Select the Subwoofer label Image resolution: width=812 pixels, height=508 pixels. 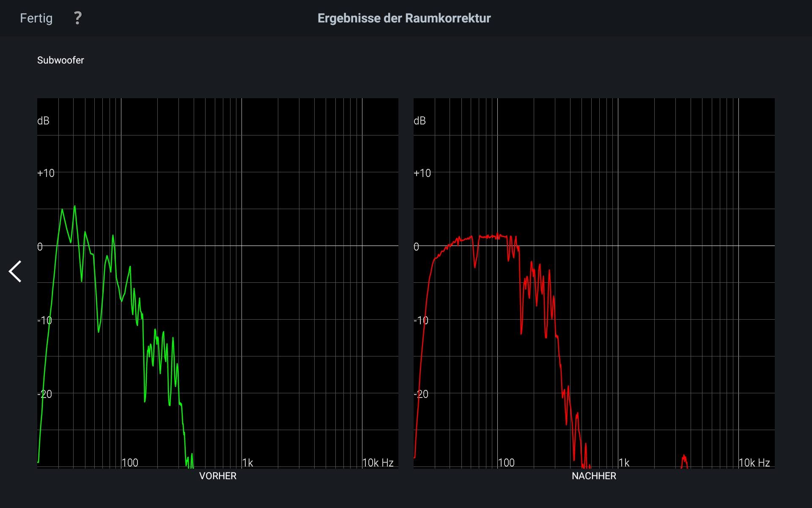click(x=60, y=60)
